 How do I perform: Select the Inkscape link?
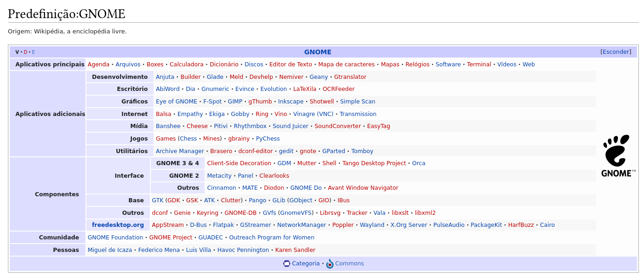290,102
